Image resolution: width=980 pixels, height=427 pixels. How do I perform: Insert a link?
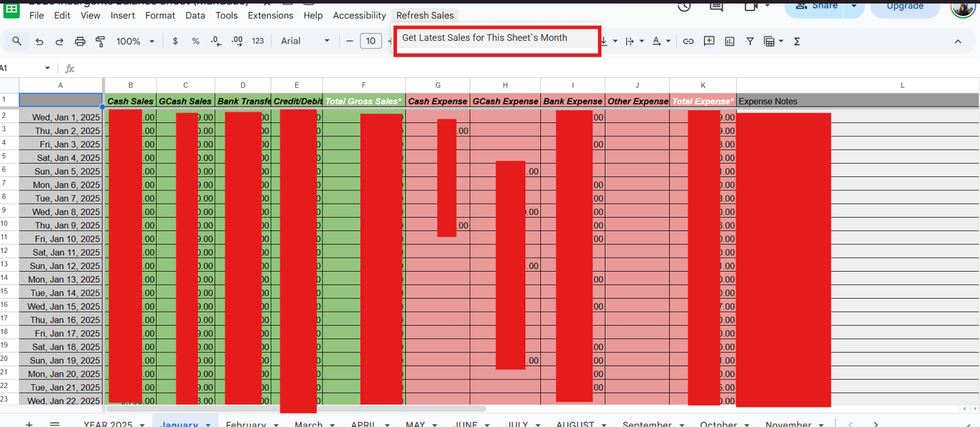(688, 41)
